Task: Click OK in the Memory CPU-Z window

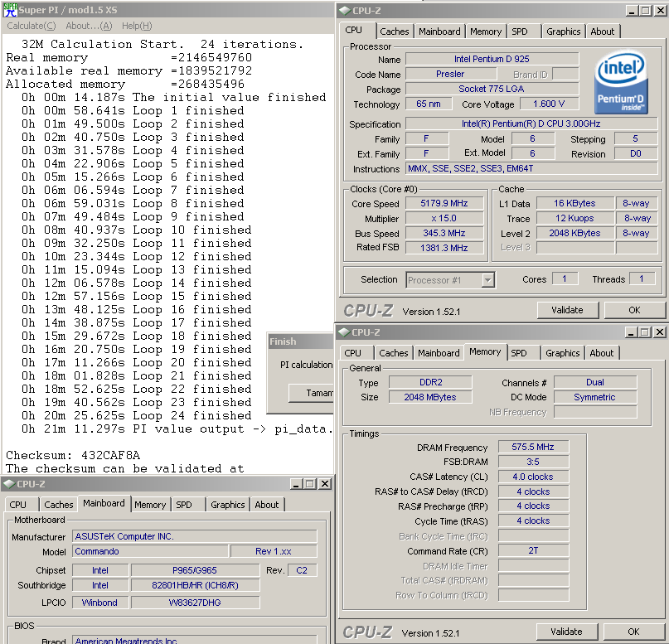Action: (633, 632)
